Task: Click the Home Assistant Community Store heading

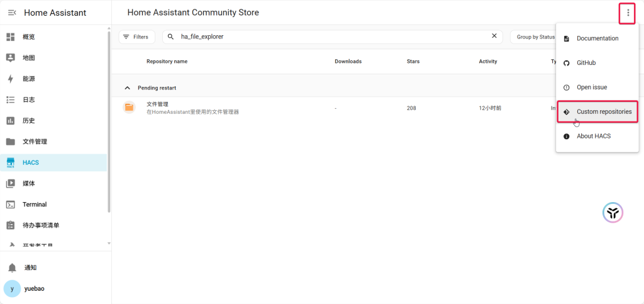Action: 193,13
